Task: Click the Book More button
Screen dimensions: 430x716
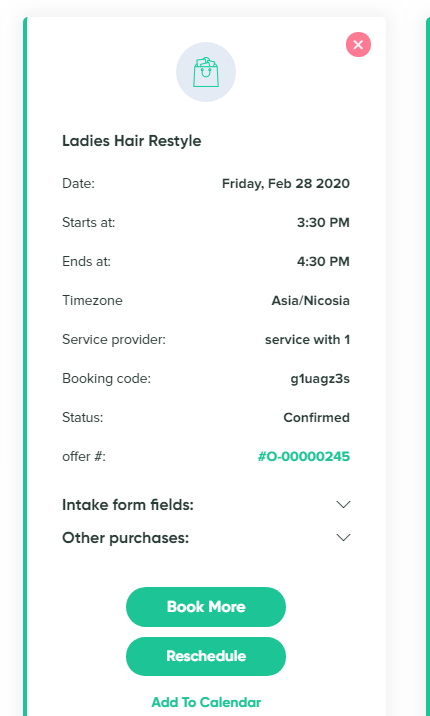Action: [206, 607]
